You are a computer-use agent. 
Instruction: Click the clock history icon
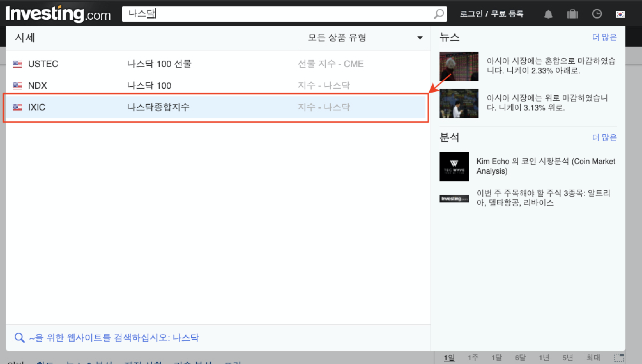[x=597, y=14]
